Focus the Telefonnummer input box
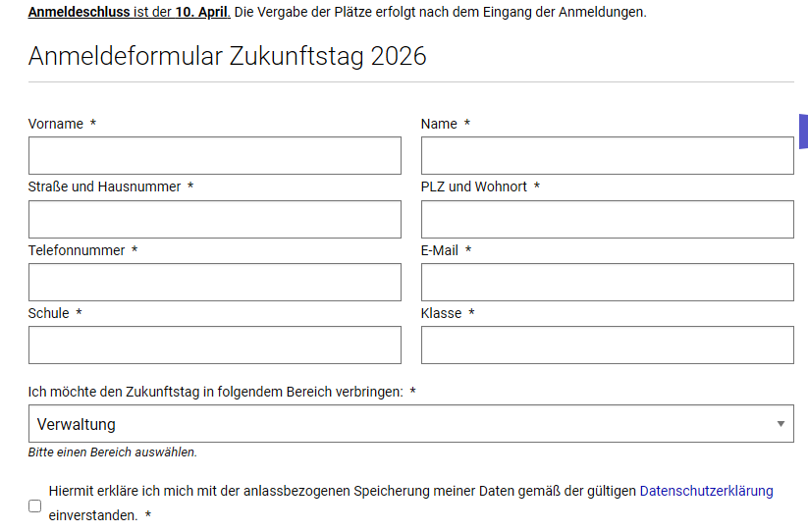The height and width of the screenshot is (532, 808). click(x=214, y=282)
